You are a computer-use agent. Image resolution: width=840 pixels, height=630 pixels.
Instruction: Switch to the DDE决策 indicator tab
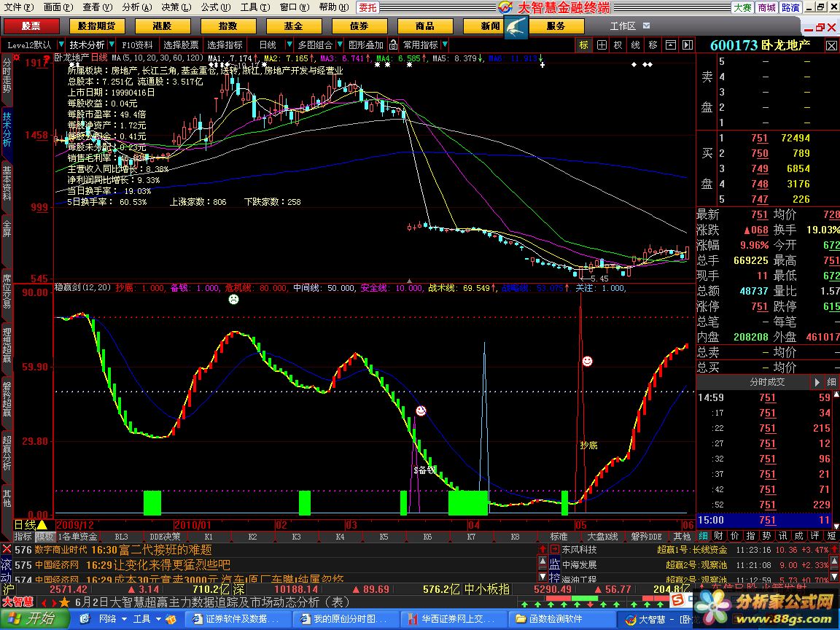[165, 537]
